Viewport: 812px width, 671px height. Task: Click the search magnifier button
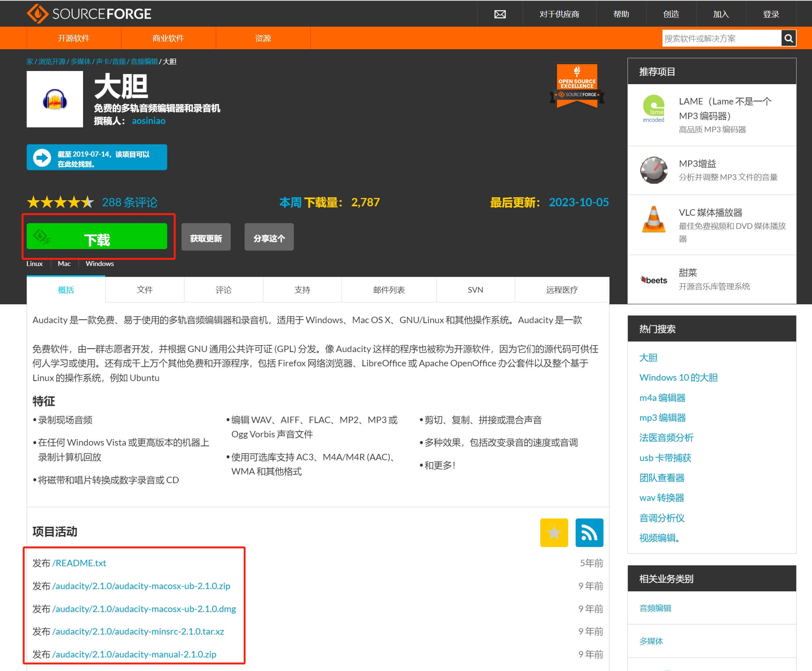coord(788,38)
